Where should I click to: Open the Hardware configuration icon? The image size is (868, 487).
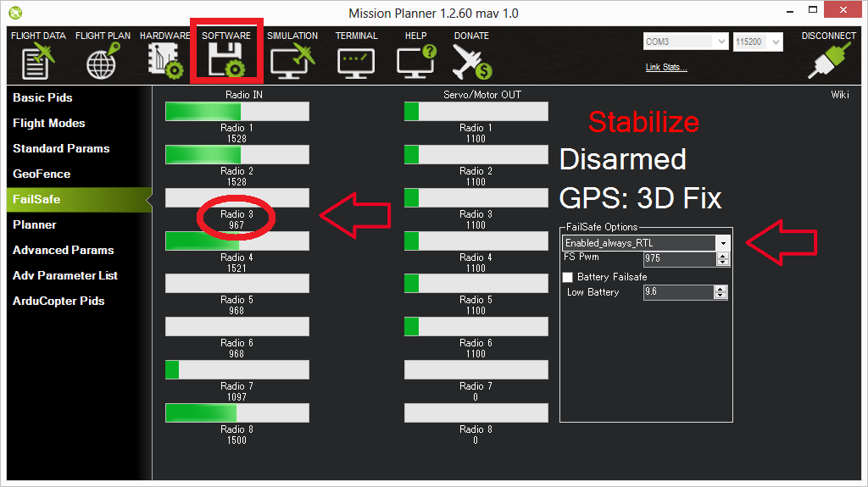tap(165, 62)
